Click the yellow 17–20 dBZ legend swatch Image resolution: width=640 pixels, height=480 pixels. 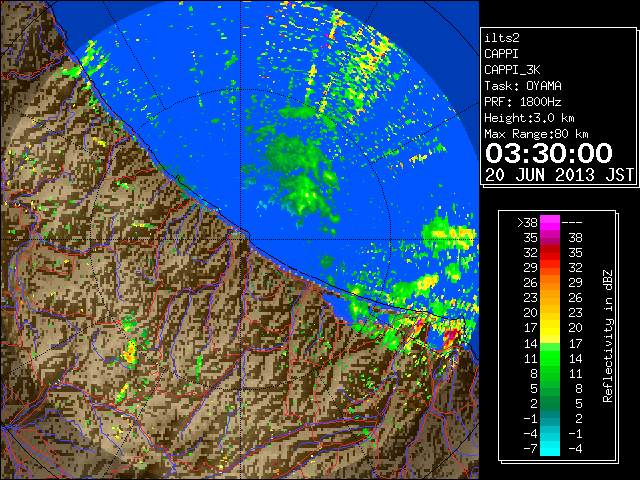550,328
